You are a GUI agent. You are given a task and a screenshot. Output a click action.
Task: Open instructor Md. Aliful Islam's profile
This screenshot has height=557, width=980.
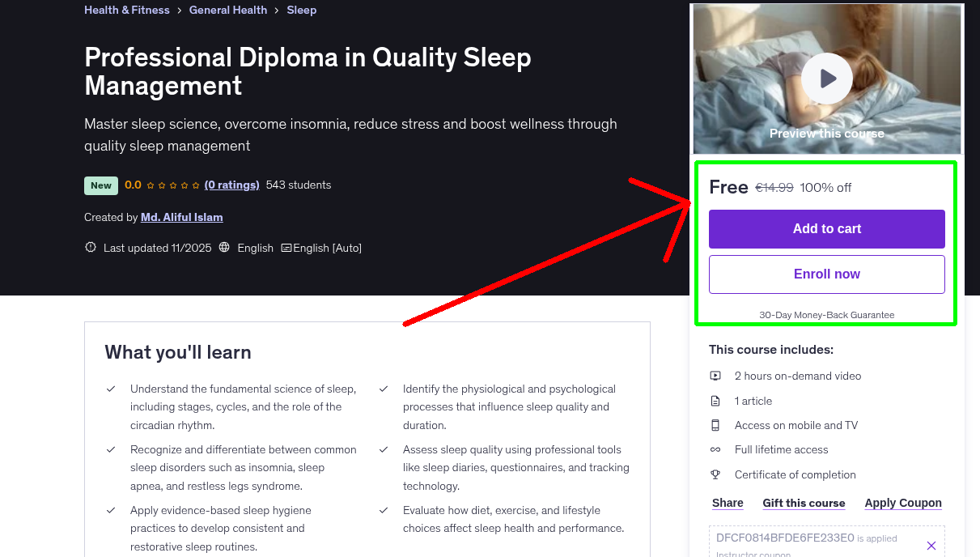(x=181, y=217)
